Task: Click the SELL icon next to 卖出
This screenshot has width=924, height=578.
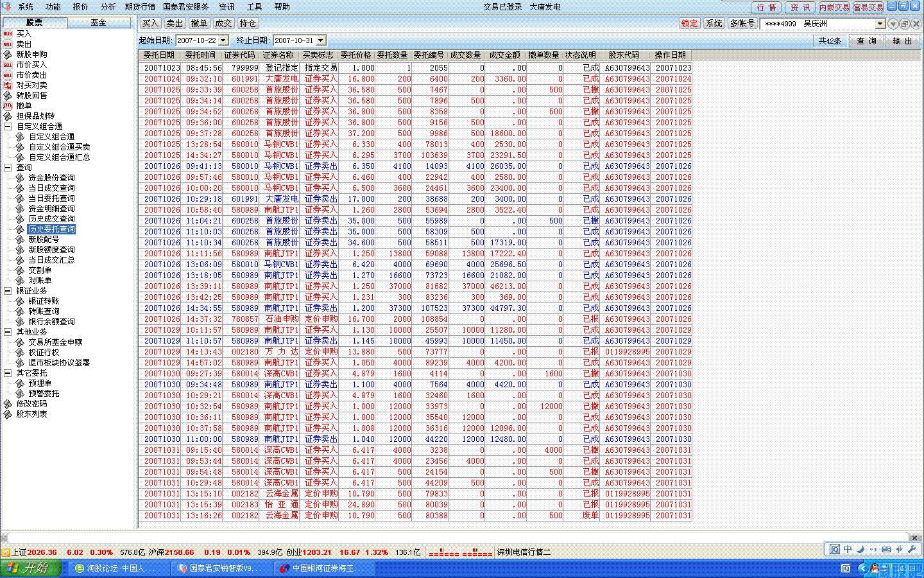Action: 8,44
